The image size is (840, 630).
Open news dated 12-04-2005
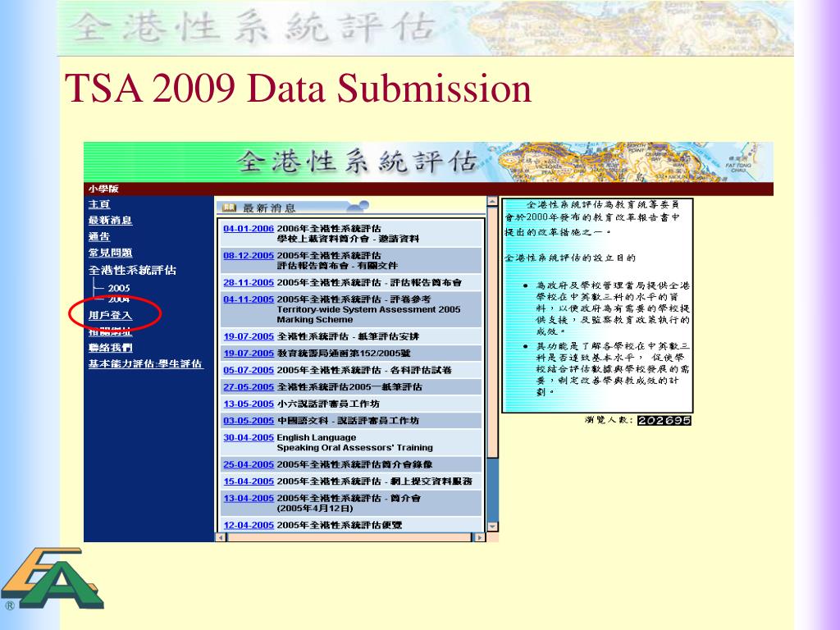pos(249,525)
